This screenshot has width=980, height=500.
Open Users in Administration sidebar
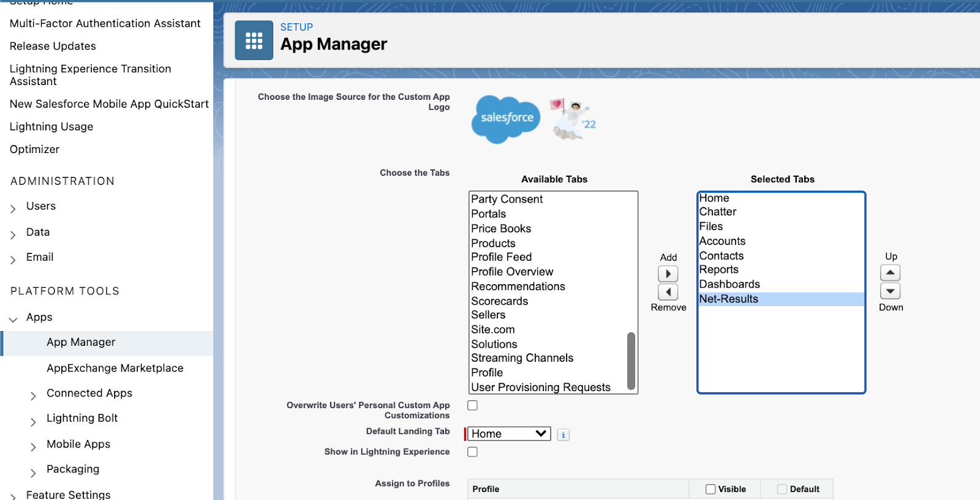pos(41,206)
